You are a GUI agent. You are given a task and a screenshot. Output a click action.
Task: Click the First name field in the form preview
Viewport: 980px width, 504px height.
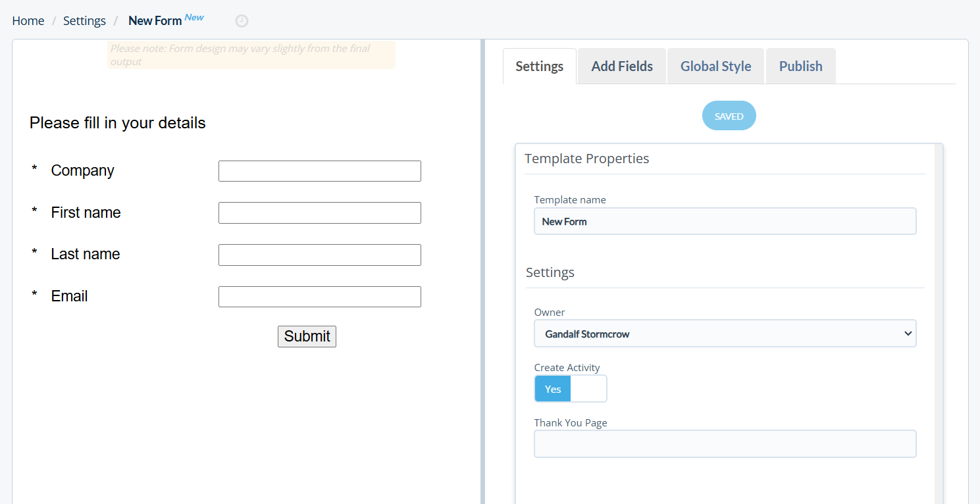pyautogui.click(x=320, y=213)
